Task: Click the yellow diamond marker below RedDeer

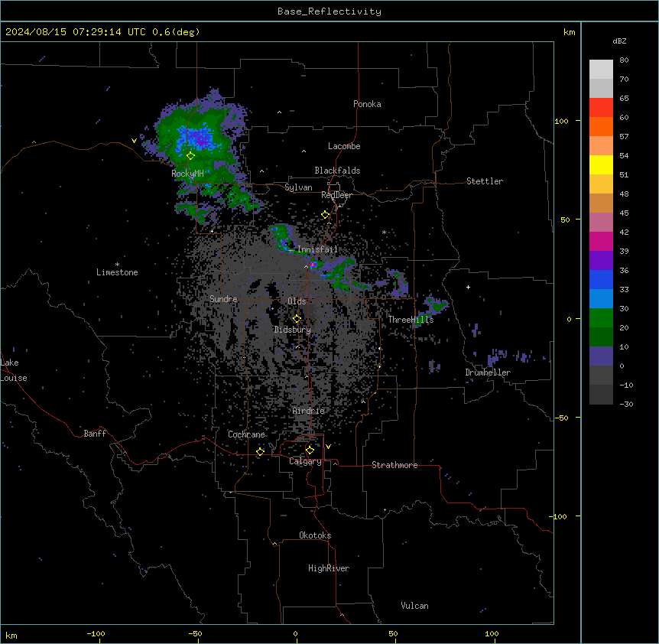Action: point(326,215)
